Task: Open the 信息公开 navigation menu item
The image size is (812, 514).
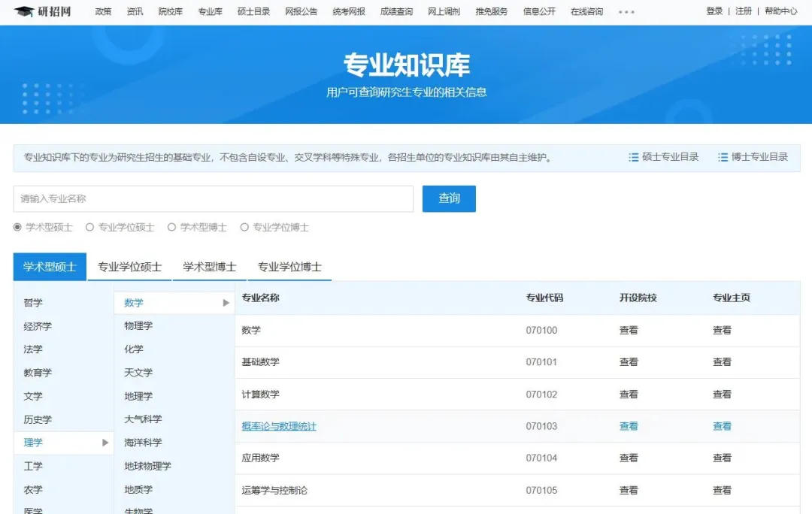Action: click(x=539, y=11)
